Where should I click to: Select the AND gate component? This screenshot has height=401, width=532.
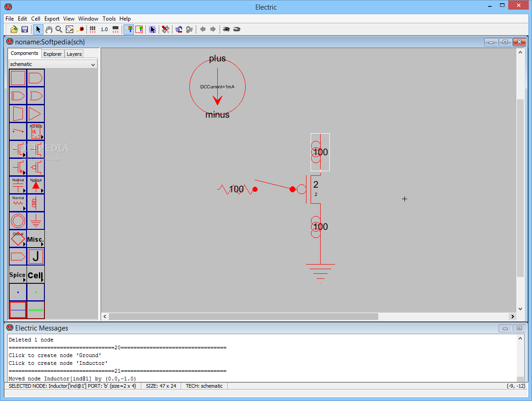point(36,78)
